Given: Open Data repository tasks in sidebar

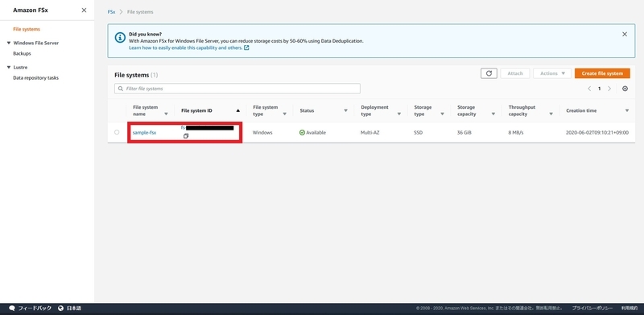Looking at the screenshot, I should pos(35,77).
